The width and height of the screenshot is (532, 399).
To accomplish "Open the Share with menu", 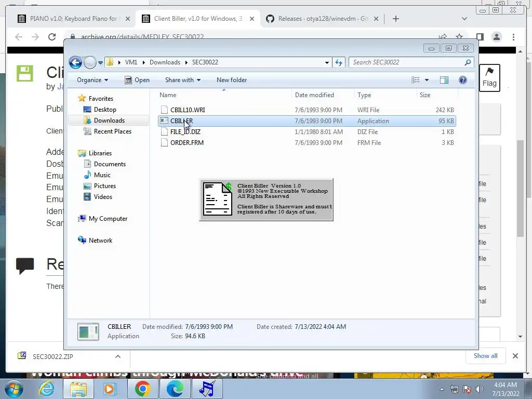I will tap(182, 80).
